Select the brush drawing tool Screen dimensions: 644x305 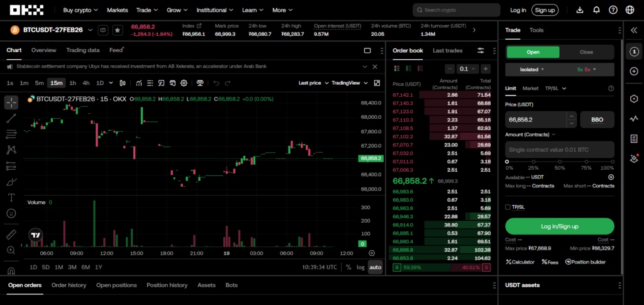pos(11,182)
